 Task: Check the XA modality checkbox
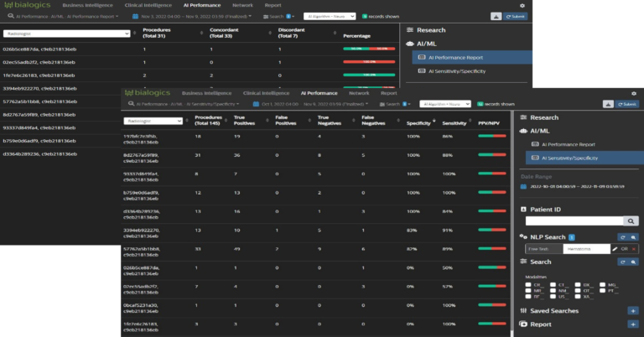578,296
